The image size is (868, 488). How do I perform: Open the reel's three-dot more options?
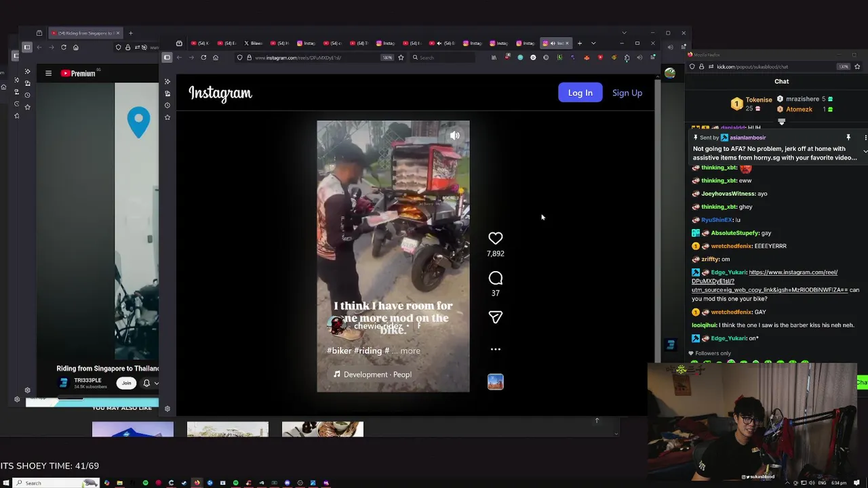tap(496, 349)
